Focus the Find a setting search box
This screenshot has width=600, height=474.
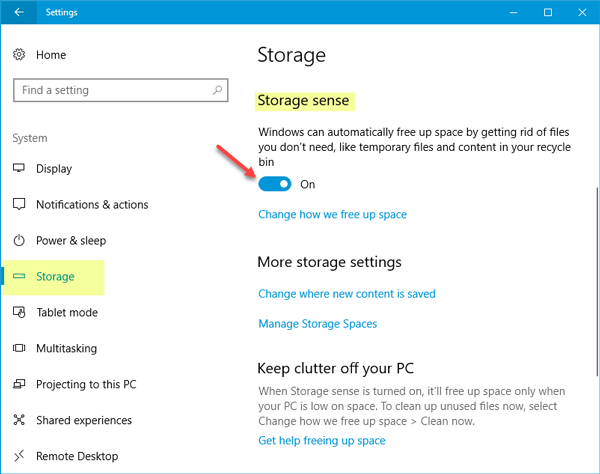(110, 90)
